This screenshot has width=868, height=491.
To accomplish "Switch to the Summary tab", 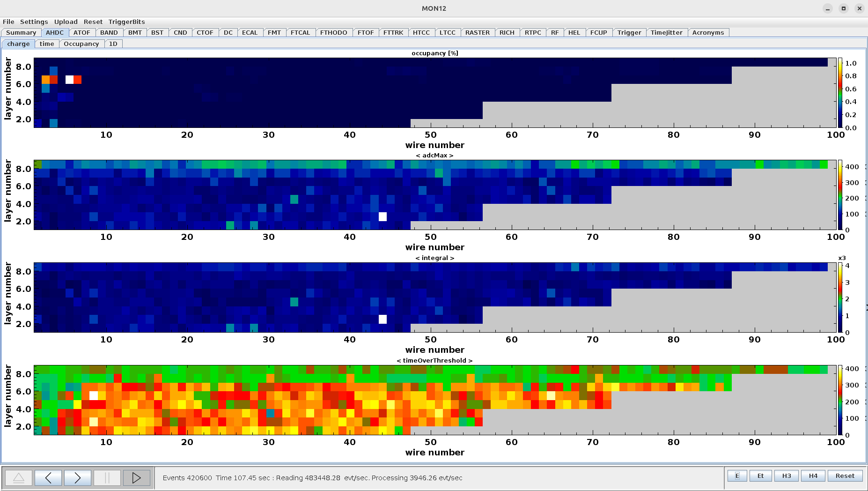I will click(21, 32).
